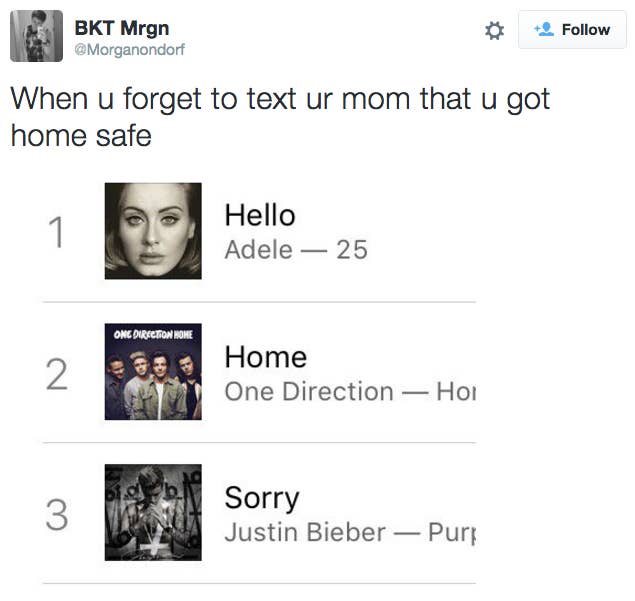Screen dimensions: 635x601
Task: Select chart rank number 2
Action: (57, 375)
